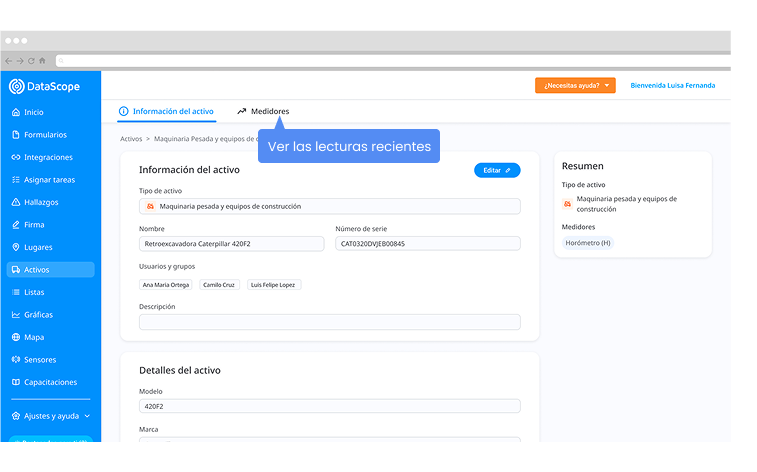Open the Capacitaciones book icon
757x472 pixels.
point(15,382)
